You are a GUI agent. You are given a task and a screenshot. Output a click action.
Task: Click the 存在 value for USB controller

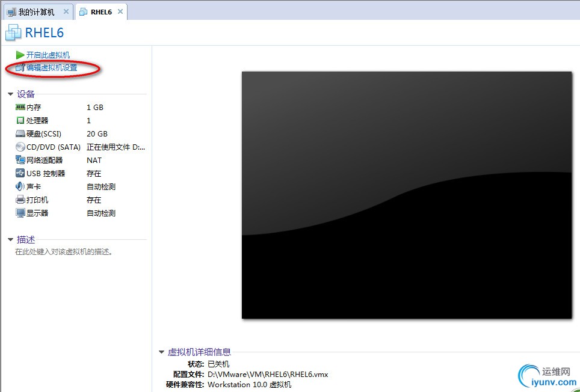94,173
